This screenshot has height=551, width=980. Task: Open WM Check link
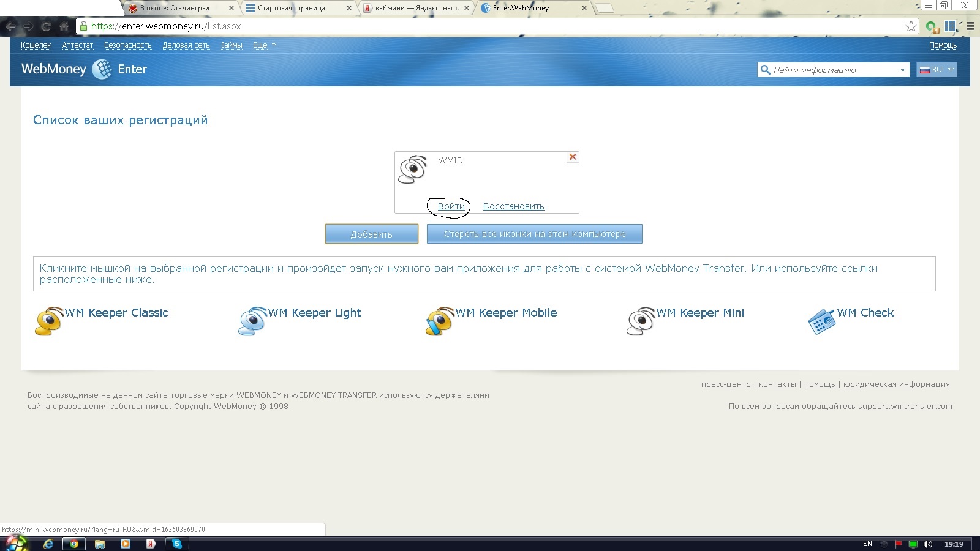tap(865, 313)
